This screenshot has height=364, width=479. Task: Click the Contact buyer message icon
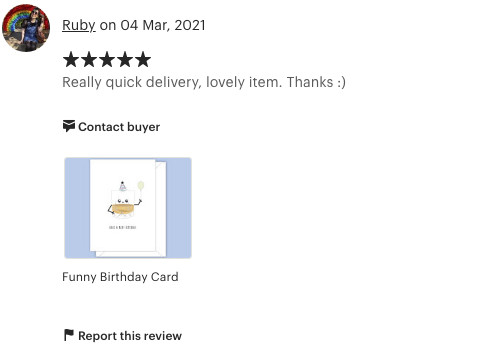[x=69, y=126]
